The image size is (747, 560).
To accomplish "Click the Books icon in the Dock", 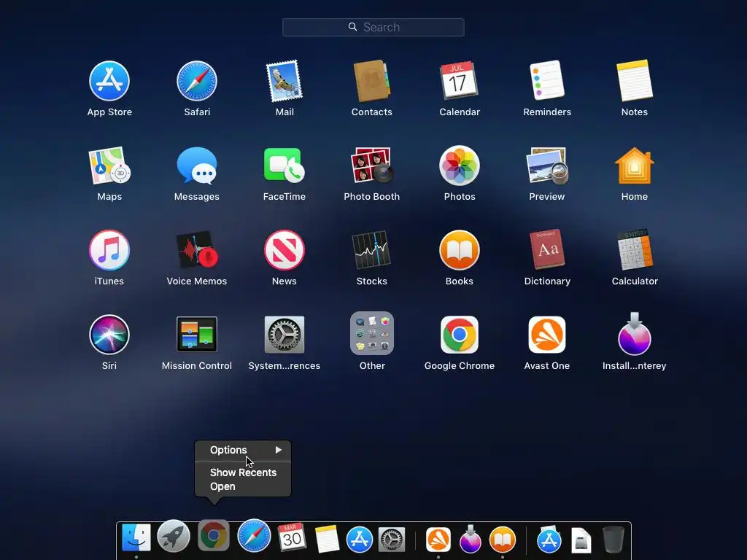I will (x=503, y=540).
